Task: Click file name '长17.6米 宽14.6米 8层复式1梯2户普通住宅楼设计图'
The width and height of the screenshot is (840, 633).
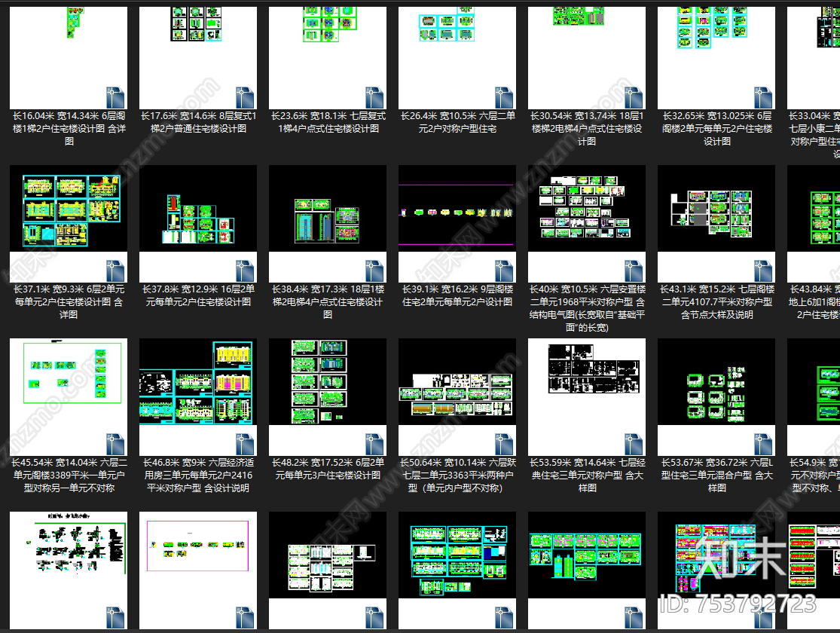Action: [x=198, y=122]
